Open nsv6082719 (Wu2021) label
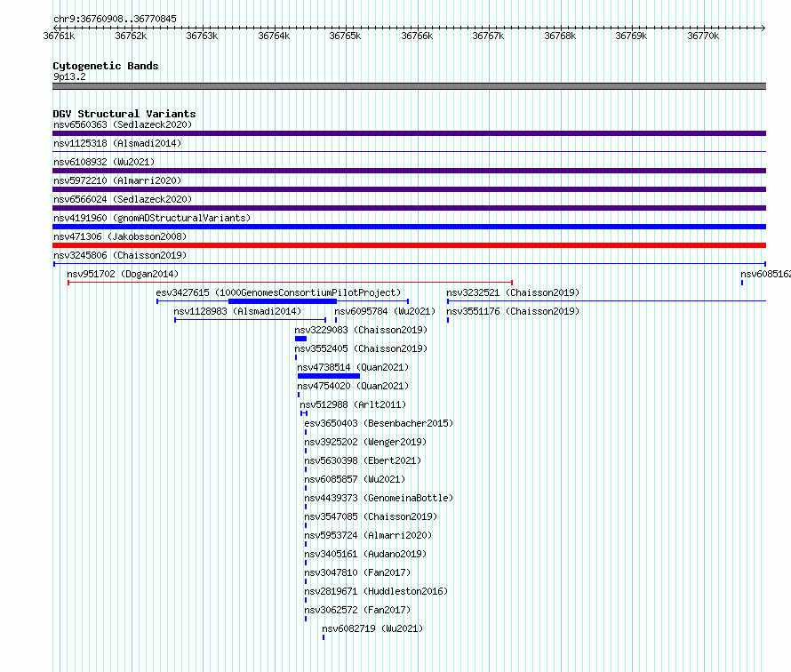791x672 pixels. coord(372,628)
